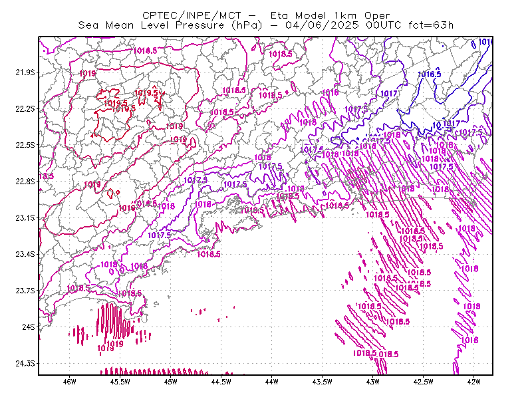Click the 42.5W longitude axis label
This screenshot has width=532, height=411.
(x=424, y=382)
